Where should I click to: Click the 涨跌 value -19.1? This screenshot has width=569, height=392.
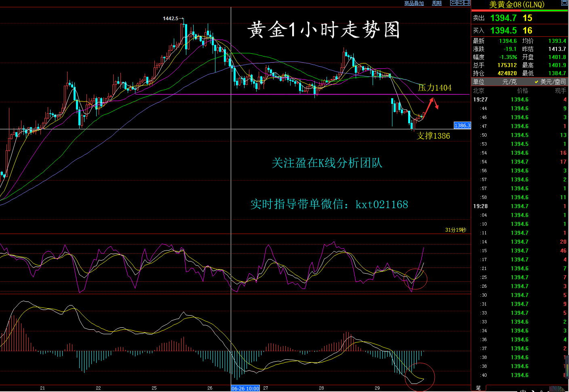pyautogui.click(x=510, y=49)
